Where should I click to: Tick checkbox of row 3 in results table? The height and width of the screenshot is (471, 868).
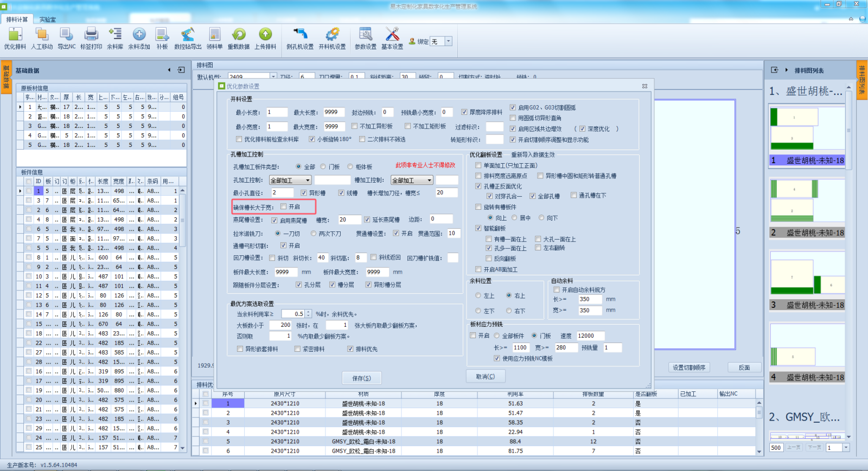(206, 422)
